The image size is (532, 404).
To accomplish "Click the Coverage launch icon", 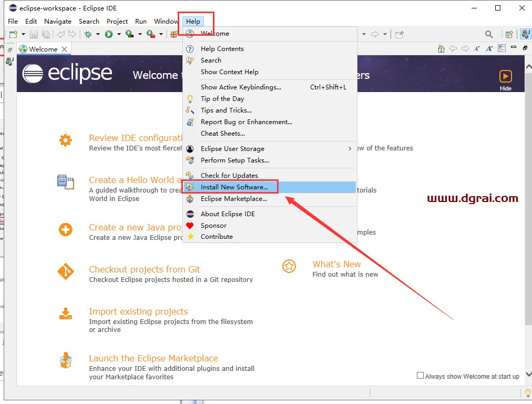I will [130, 34].
